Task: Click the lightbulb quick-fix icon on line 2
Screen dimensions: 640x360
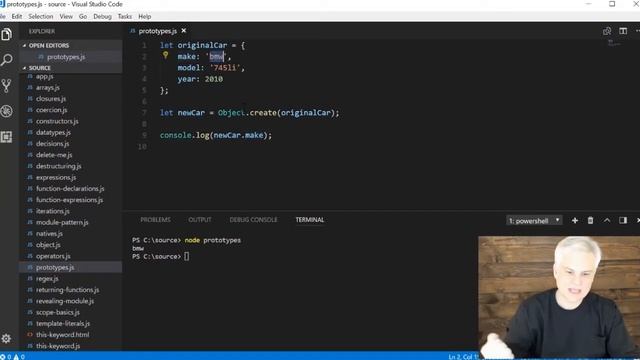Action: point(165,55)
